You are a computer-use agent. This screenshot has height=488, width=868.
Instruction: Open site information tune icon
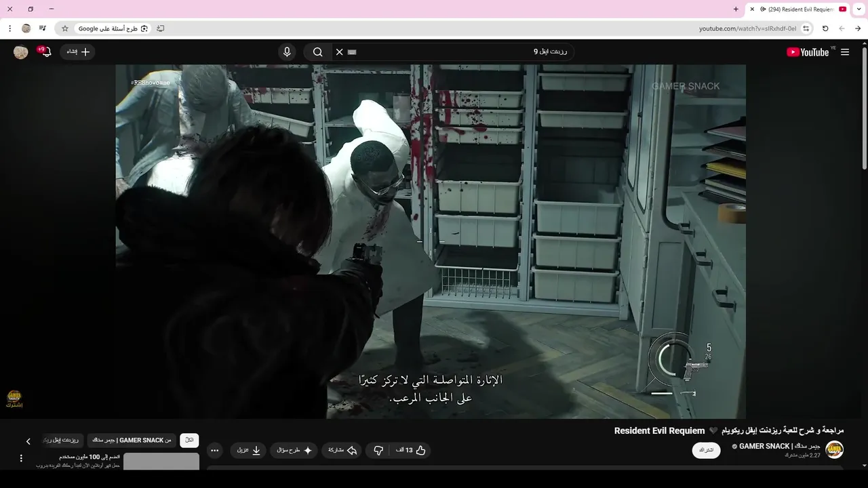pyautogui.click(x=806, y=28)
